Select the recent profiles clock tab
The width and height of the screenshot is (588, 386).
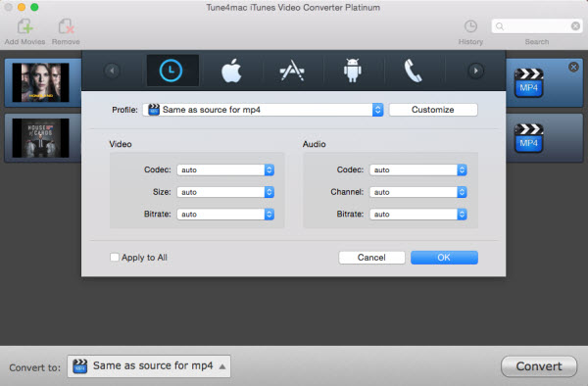[x=171, y=71]
